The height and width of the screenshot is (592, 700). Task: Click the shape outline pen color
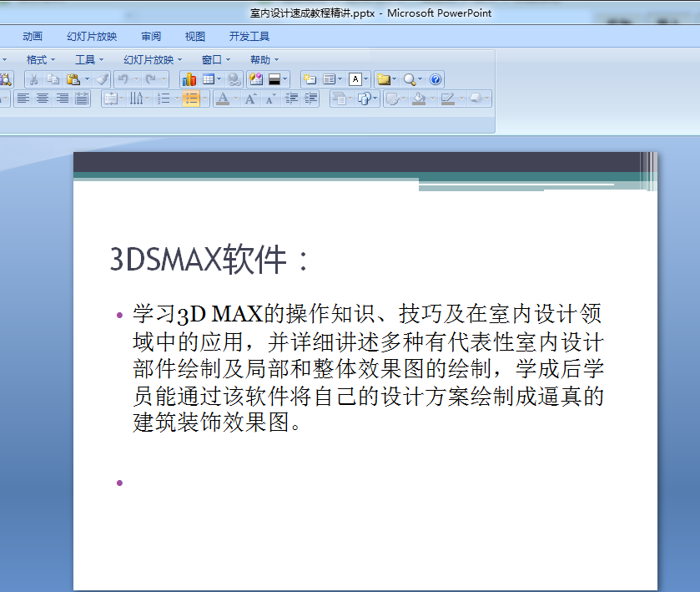[x=448, y=99]
